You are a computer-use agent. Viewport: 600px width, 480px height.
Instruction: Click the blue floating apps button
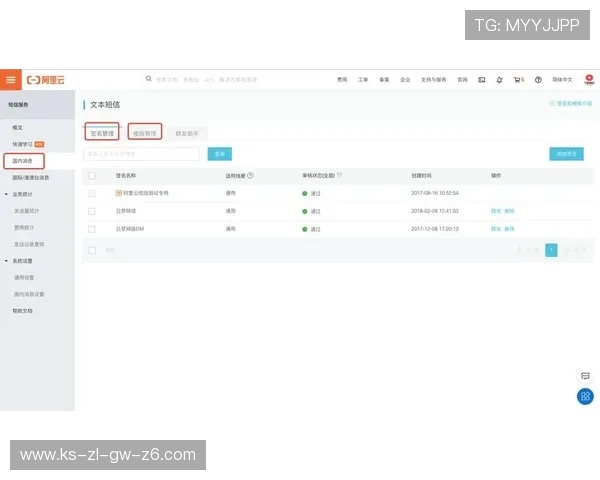585,397
